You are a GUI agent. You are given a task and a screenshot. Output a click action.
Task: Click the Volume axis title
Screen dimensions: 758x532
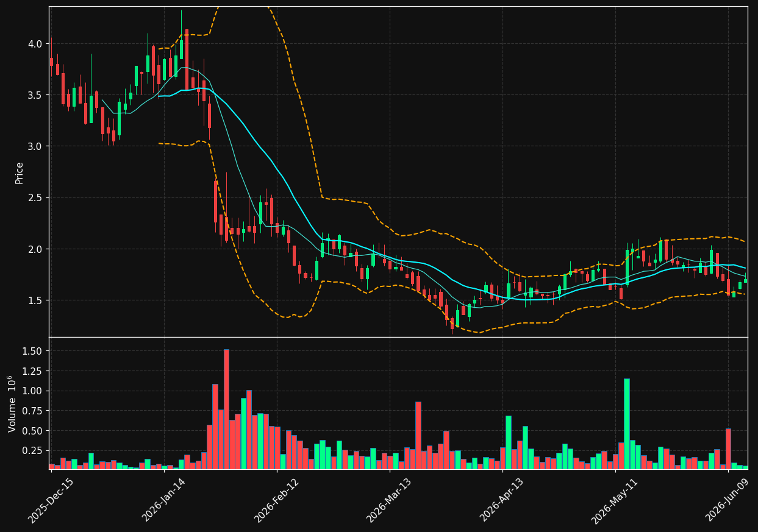(x=12, y=404)
